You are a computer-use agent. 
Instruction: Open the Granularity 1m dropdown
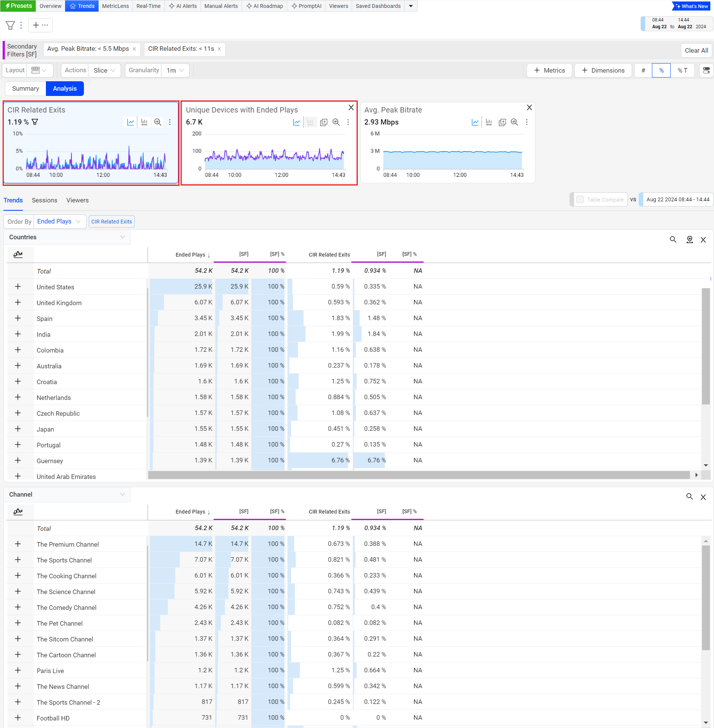tap(175, 70)
